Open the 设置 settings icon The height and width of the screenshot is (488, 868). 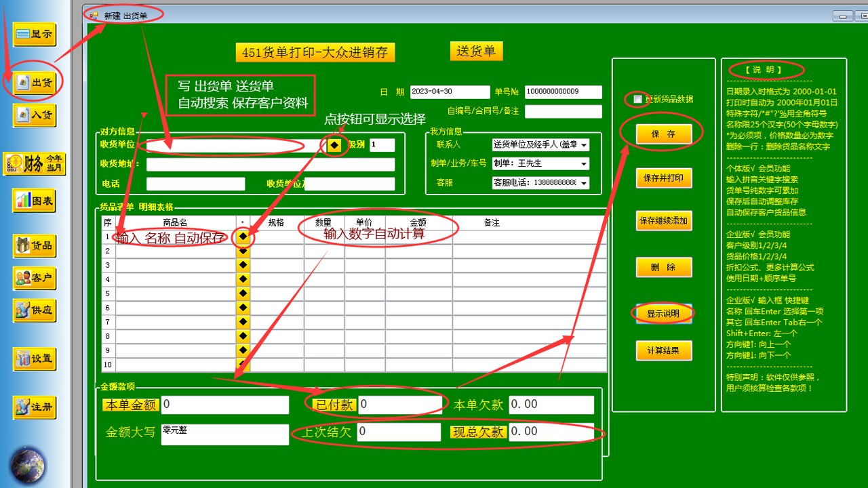pos(34,359)
